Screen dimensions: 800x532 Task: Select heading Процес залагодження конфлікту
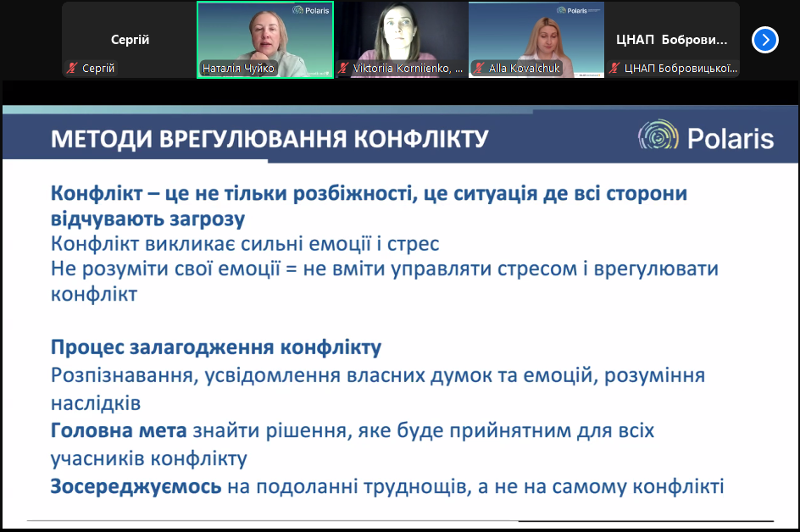pos(216,347)
